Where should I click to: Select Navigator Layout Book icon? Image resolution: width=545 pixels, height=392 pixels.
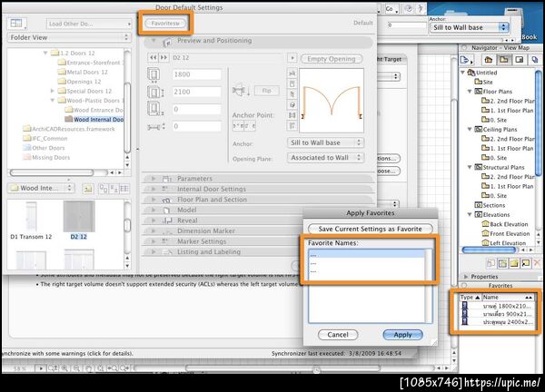pyautogui.click(x=520, y=60)
